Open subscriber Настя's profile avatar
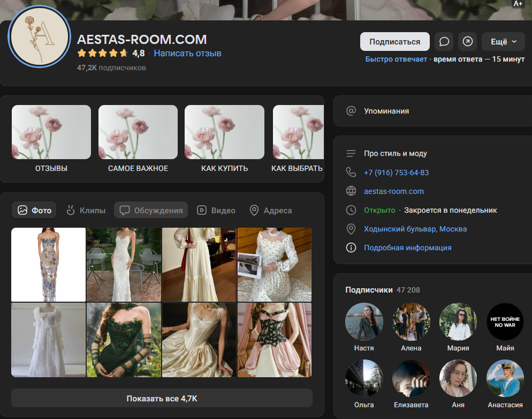This screenshot has height=419, width=532. point(364,322)
